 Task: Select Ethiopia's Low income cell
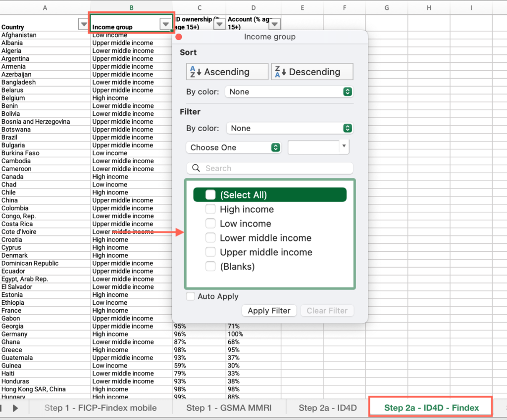pyautogui.click(x=131, y=303)
